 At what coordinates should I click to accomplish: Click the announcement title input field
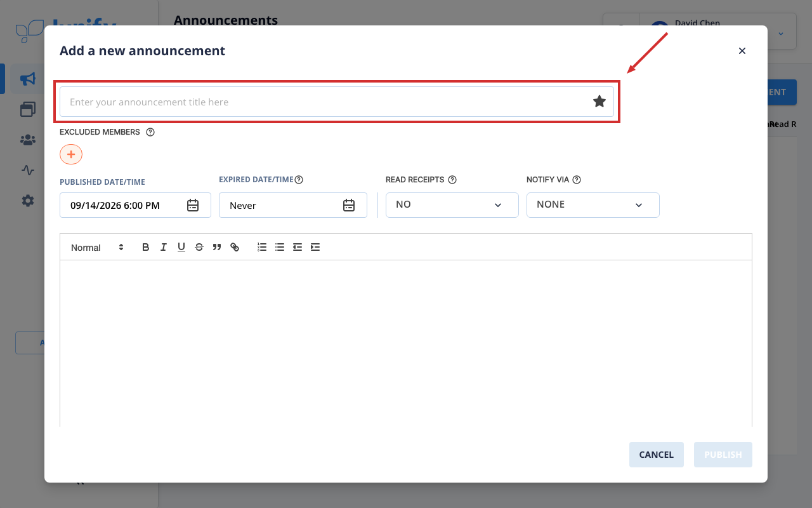[337, 102]
